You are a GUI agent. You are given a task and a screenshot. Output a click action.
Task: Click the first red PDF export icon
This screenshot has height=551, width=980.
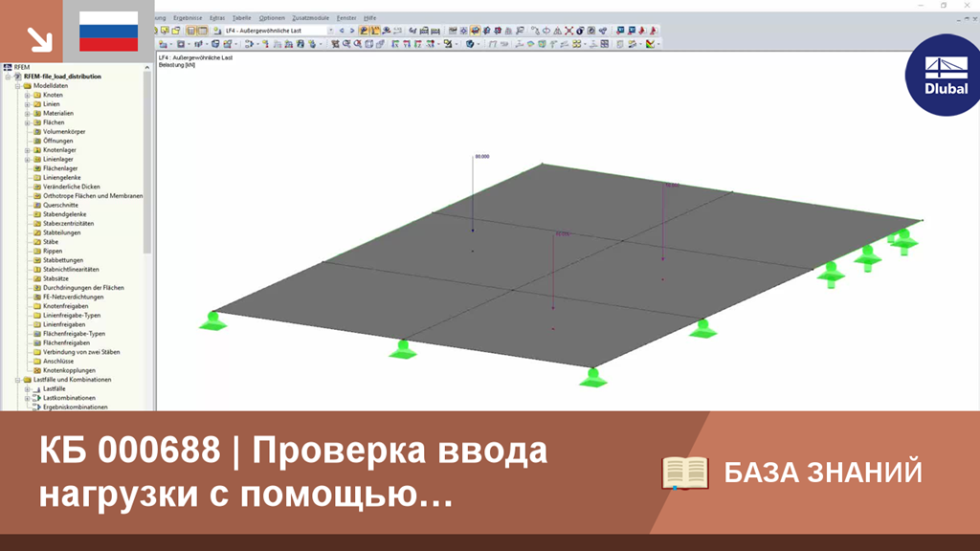click(x=642, y=31)
